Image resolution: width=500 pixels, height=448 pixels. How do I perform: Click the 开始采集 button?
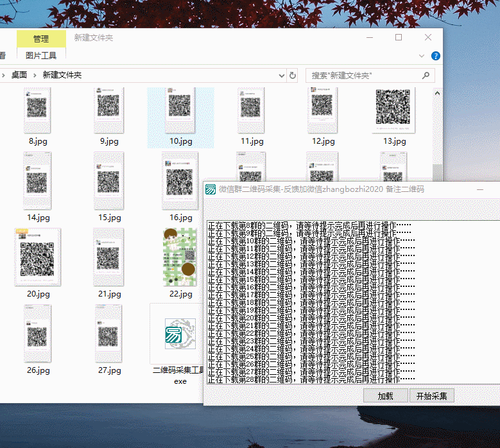point(431,396)
